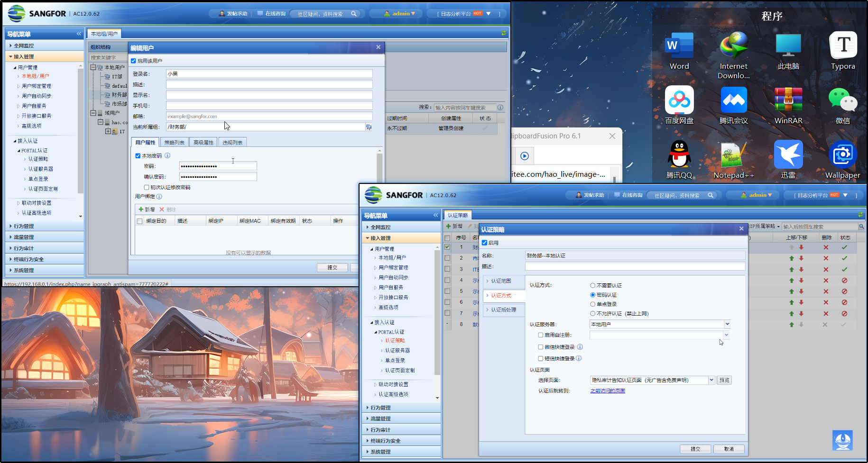Check the 短信快捷登录 option

(541, 358)
